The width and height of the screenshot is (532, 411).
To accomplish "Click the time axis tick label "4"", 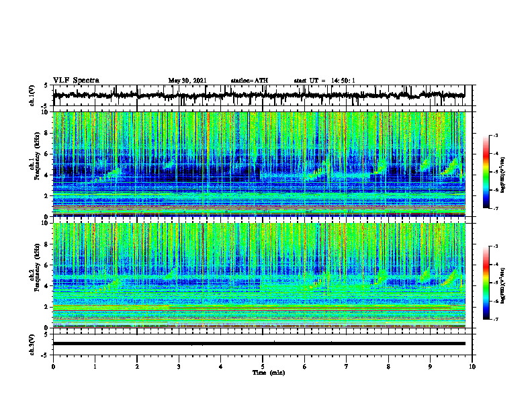I will (x=221, y=367).
